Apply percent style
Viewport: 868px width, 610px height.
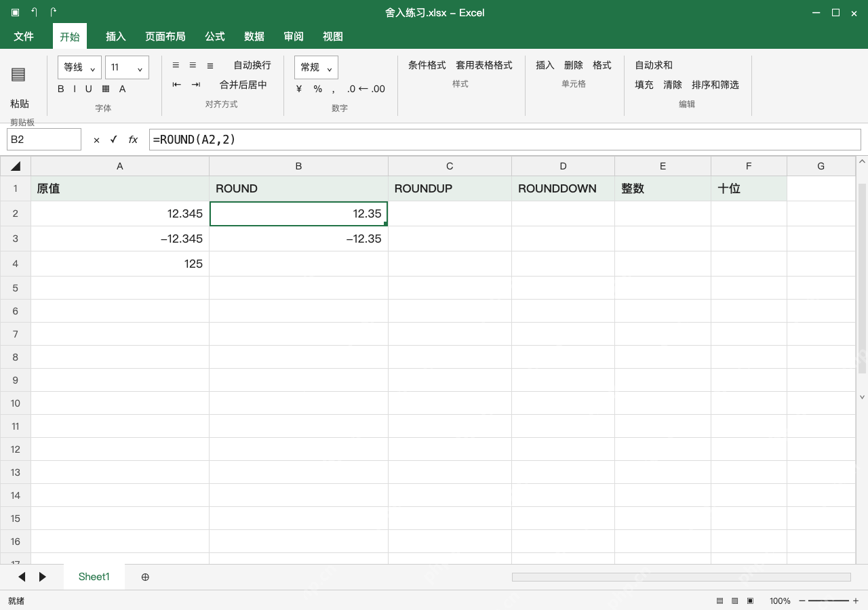pos(317,89)
